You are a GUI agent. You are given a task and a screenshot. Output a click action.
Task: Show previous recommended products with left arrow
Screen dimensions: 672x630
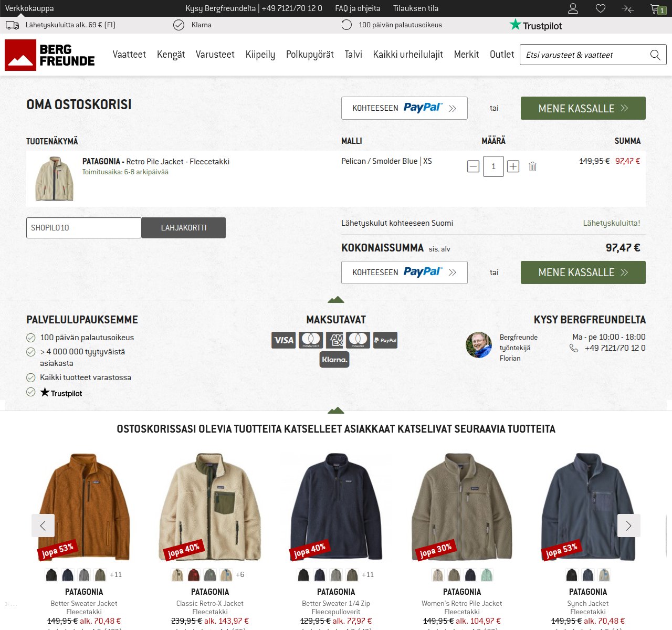[x=43, y=525]
